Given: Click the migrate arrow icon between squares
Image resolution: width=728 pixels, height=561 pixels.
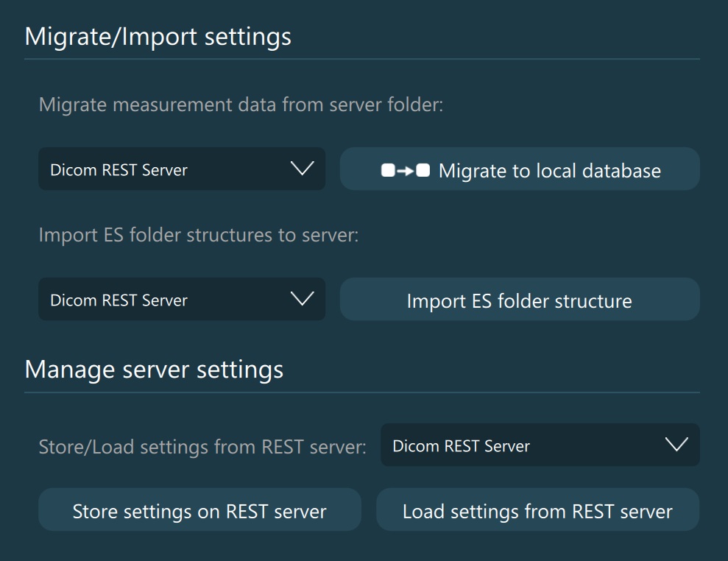Looking at the screenshot, I should [406, 171].
